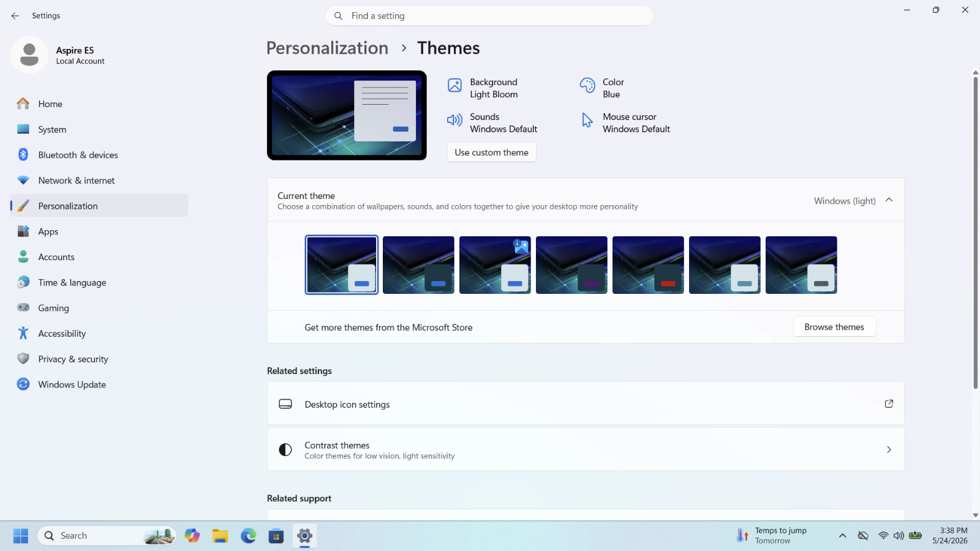This screenshot has width=980, height=551.
Task: Open the Accounts settings section
Action: point(99,257)
